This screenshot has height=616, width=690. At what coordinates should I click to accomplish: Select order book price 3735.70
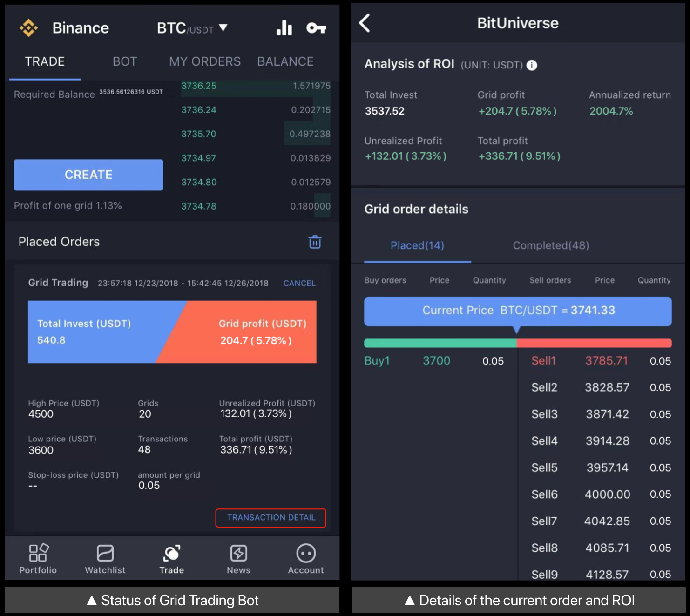[199, 134]
